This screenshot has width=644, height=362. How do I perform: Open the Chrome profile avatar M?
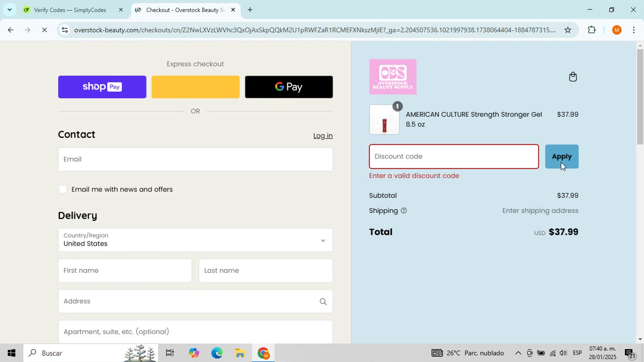[617, 30]
